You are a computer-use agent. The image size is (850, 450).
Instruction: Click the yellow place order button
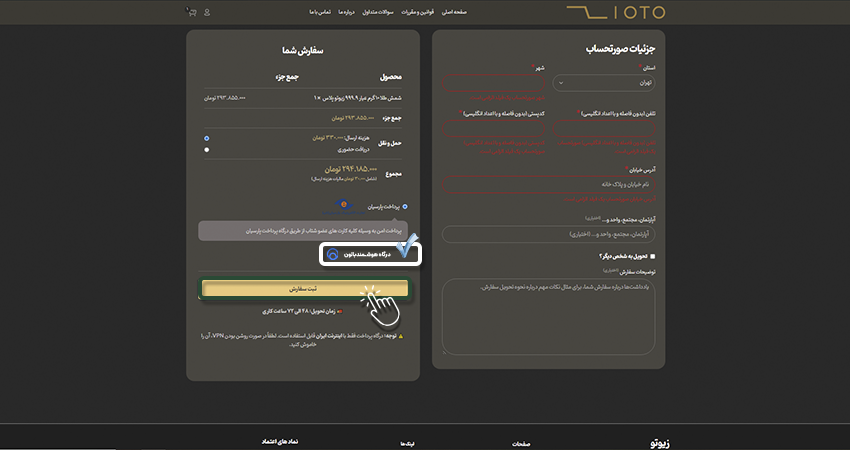tap(305, 288)
